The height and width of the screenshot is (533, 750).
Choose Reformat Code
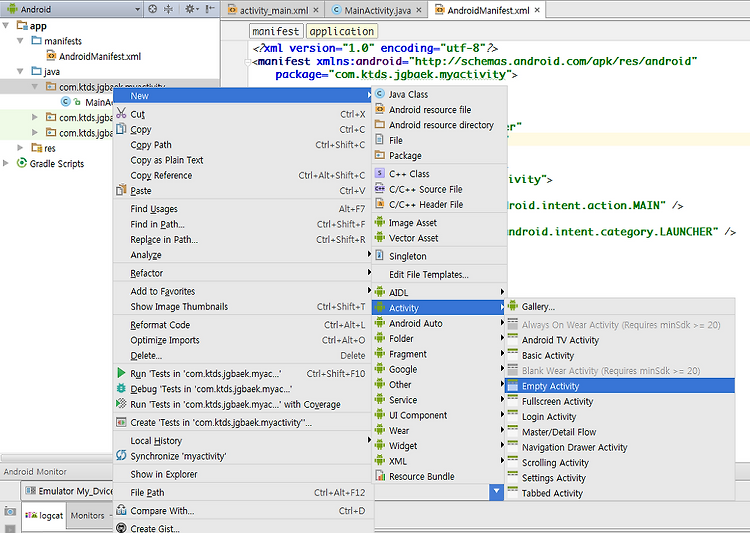coord(243,324)
